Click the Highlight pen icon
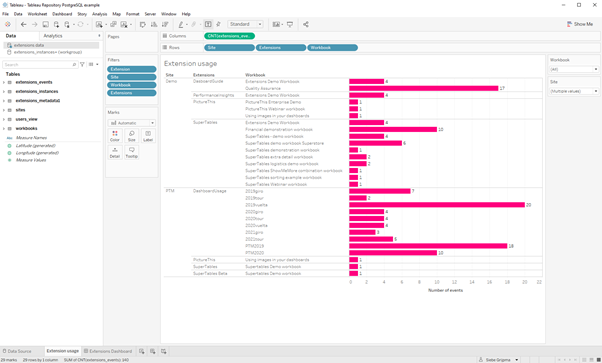The width and height of the screenshot is (602, 363). [181, 24]
